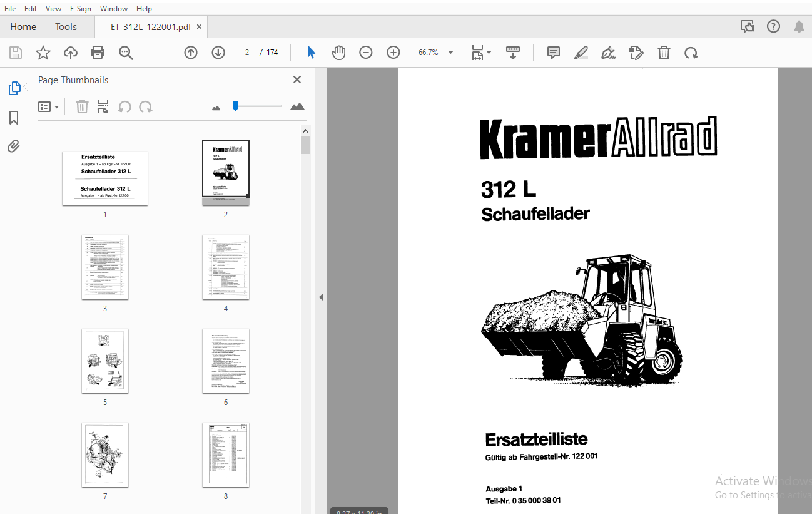Upload the file using the cloud icon
Image resolution: width=812 pixels, height=514 pixels.
pyautogui.click(x=71, y=53)
